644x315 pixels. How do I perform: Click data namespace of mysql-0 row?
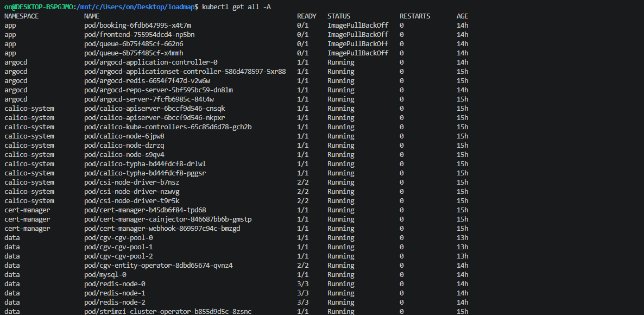[12, 274]
